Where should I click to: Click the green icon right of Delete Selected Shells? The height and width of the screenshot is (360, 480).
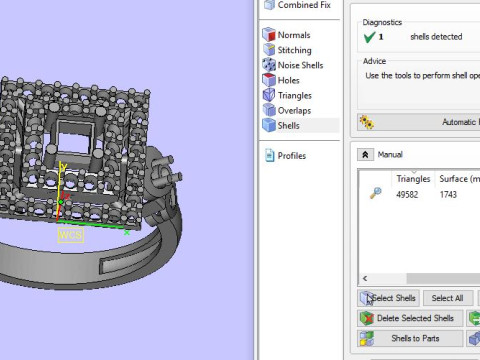(x=474, y=318)
